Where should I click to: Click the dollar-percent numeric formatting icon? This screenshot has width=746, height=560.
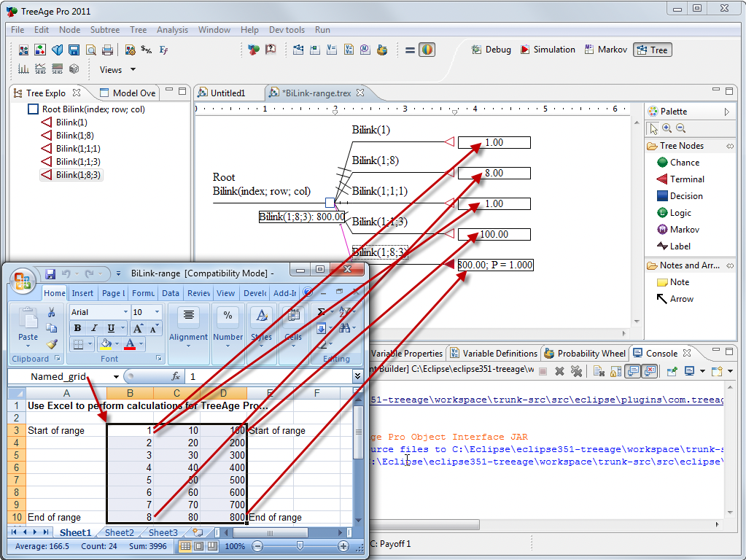tap(147, 50)
